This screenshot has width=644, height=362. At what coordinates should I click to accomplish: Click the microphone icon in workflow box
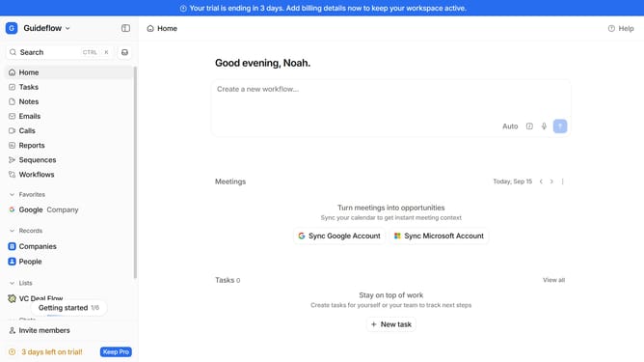coord(544,126)
